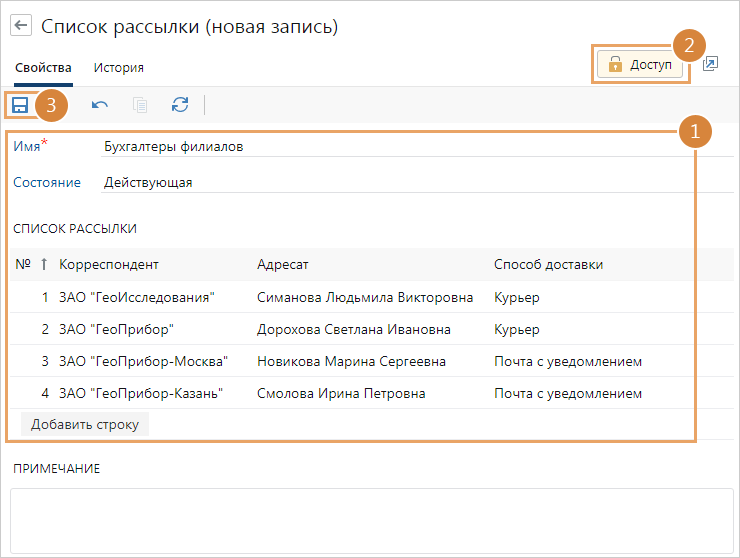This screenshot has height=558, width=740.
Task: Click addressee Новикова Марина Сергеевна
Action: point(351,361)
